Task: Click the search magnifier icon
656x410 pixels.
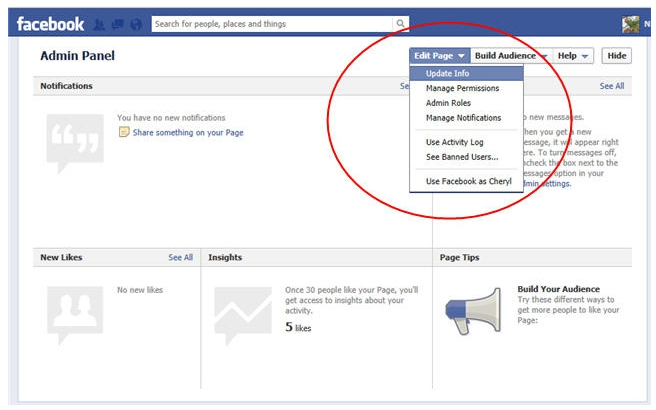Action: 400,24
